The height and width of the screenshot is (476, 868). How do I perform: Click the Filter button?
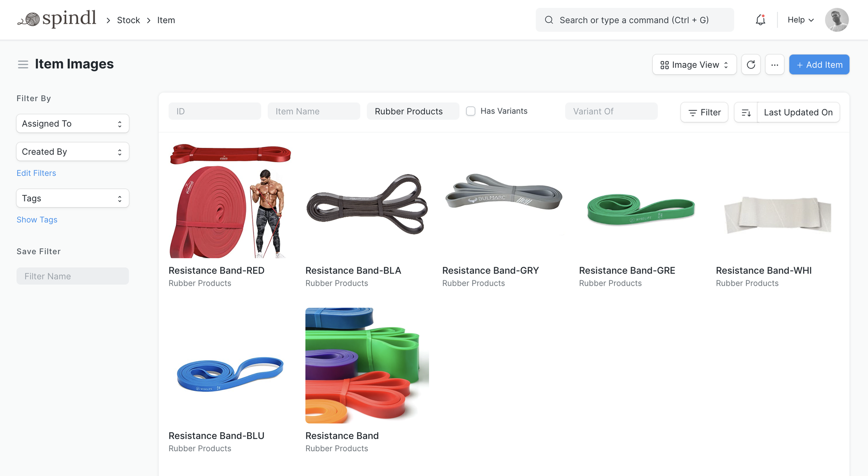click(704, 113)
